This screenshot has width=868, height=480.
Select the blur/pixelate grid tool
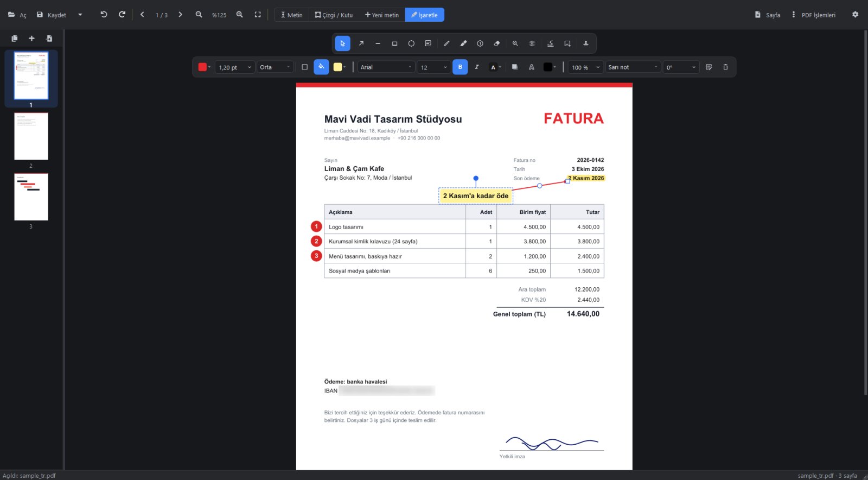click(x=532, y=43)
